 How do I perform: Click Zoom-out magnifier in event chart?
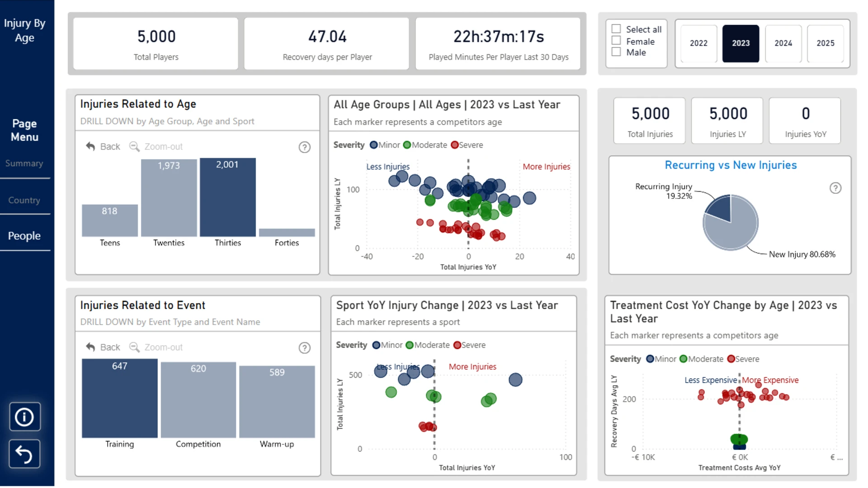[x=134, y=347]
